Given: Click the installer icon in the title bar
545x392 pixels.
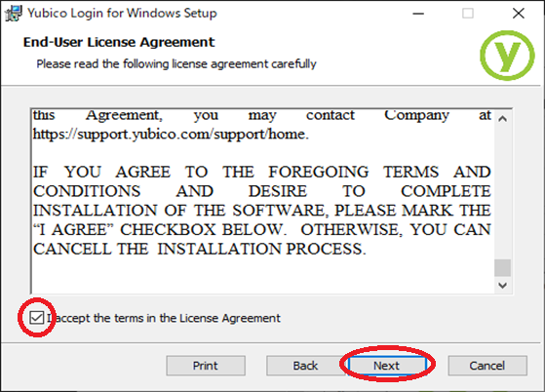Looking at the screenshot, I should [x=14, y=14].
